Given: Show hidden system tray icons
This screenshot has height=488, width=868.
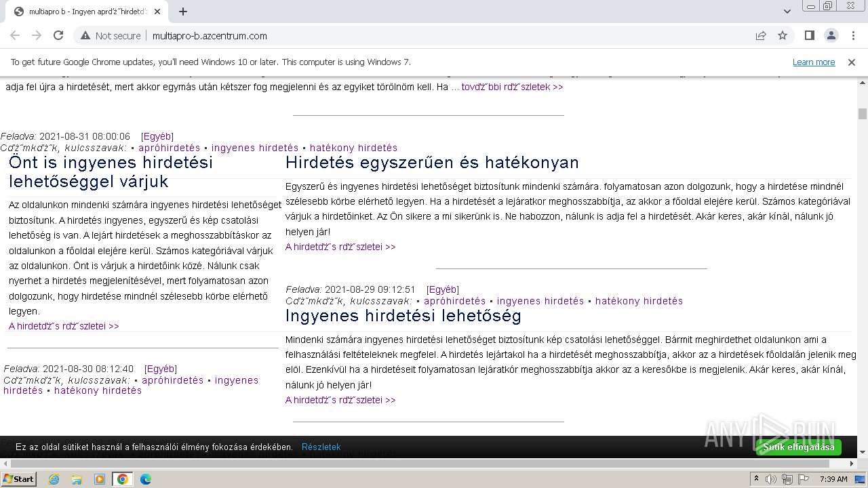Looking at the screenshot, I should [757, 479].
